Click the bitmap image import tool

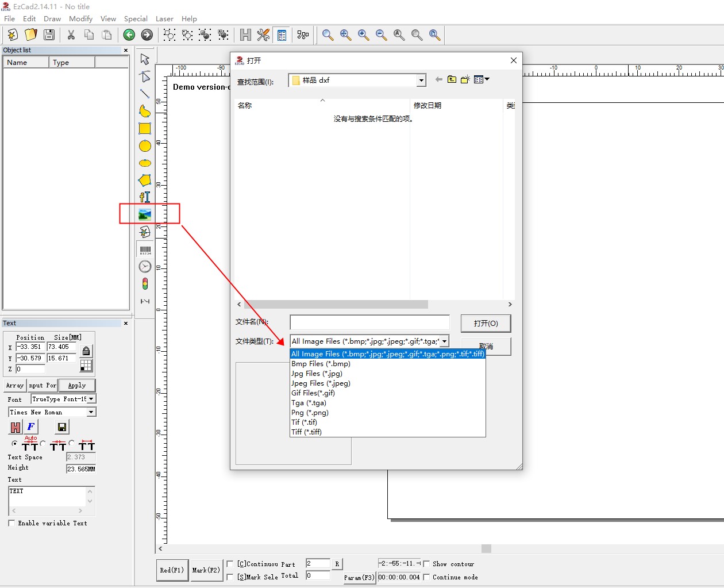pyautogui.click(x=145, y=214)
